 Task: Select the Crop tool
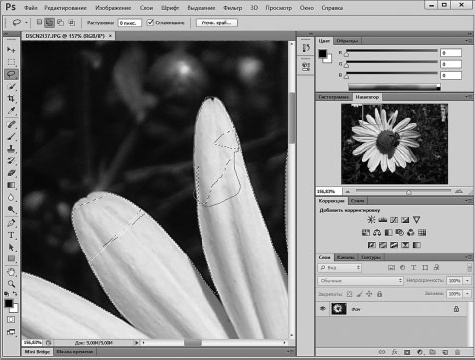coord(11,99)
